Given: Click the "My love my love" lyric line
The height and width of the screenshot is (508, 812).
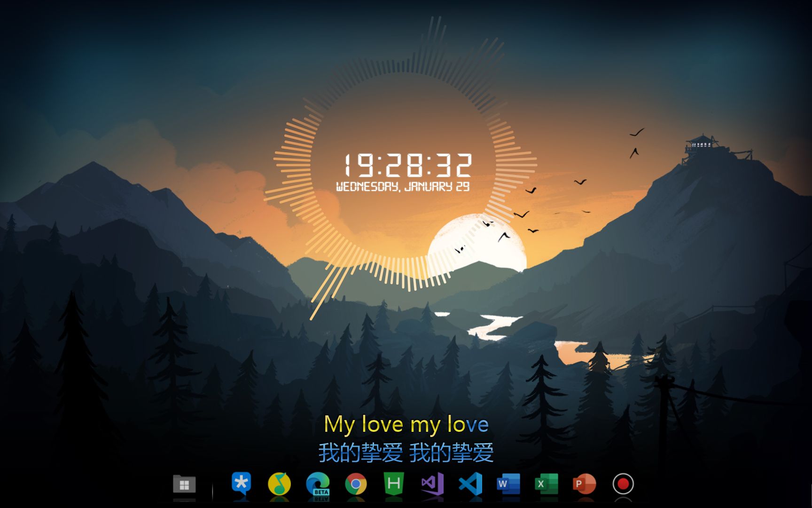Looking at the screenshot, I should tap(406, 424).
